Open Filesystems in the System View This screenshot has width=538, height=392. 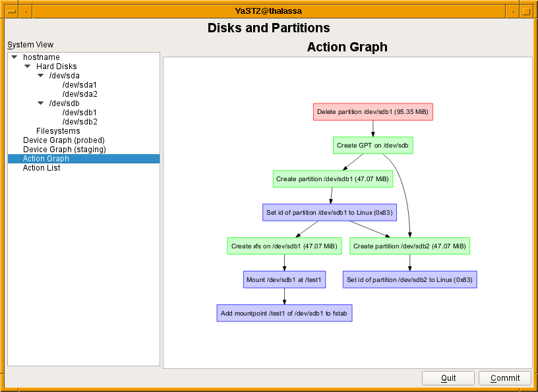58,131
